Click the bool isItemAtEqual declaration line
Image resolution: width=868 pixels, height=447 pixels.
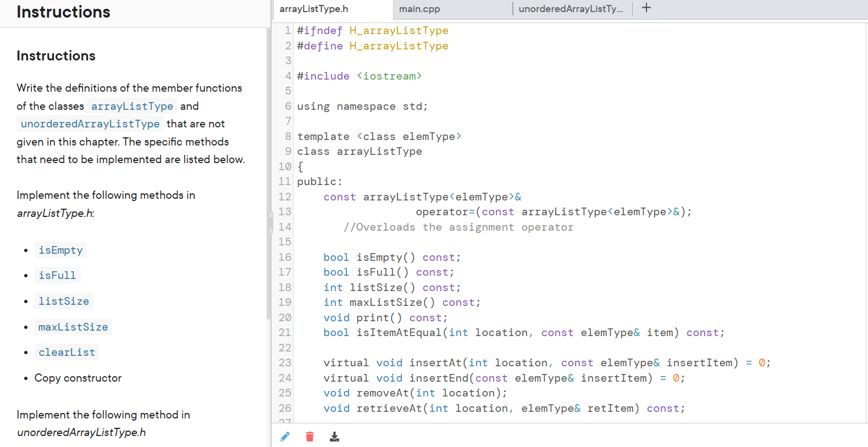pyautogui.click(x=524, y=333)
